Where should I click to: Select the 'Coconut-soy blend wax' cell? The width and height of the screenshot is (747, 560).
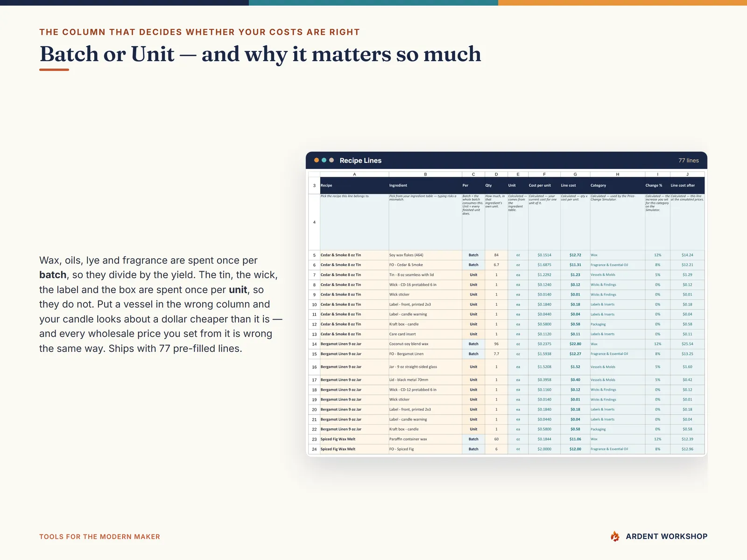click(425, 344)
